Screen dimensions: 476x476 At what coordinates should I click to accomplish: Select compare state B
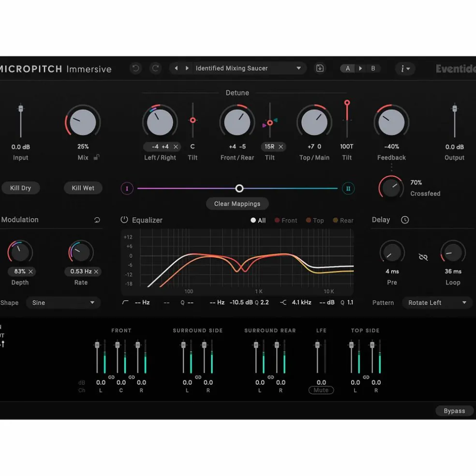coord(373,68)
